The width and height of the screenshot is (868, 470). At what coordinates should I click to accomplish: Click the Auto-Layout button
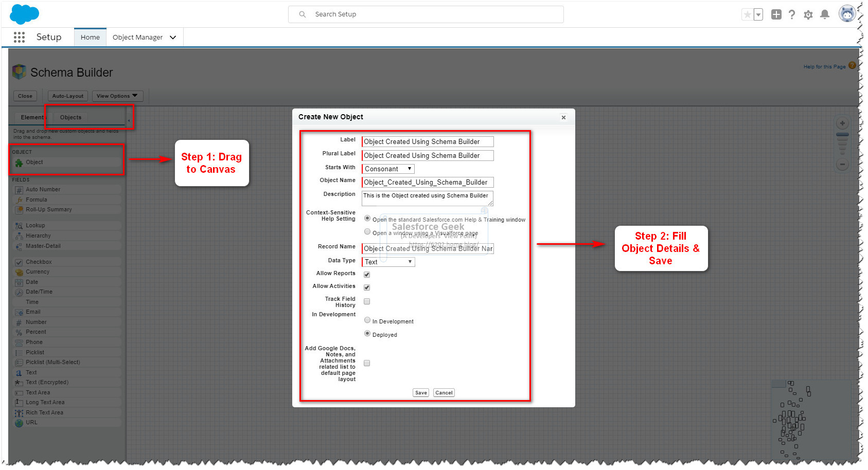pyautogui.click(x=67, y=96)
